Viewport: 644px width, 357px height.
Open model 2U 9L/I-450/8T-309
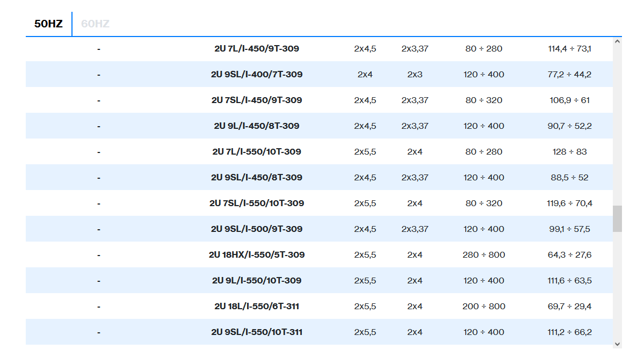(x=256, y=126)
